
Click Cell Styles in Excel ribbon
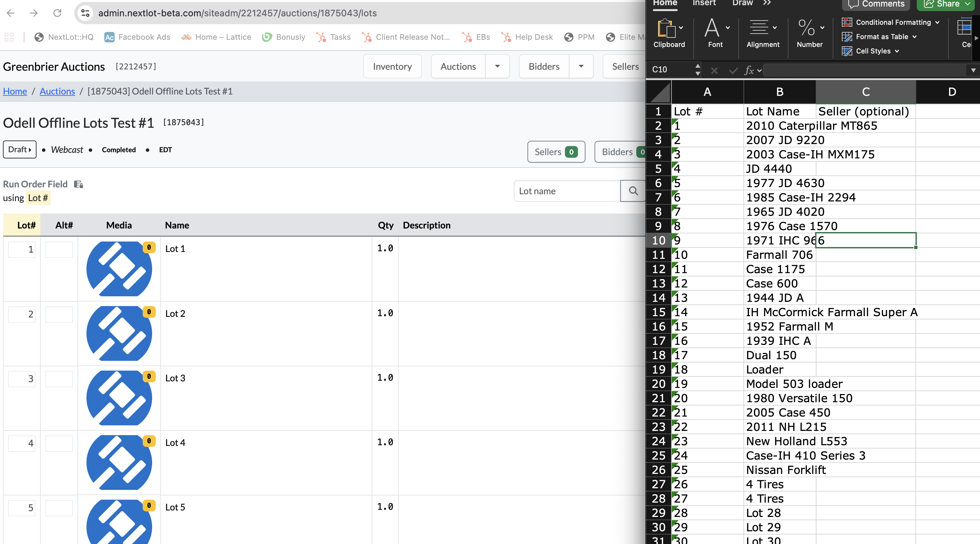tap(871, 51)
